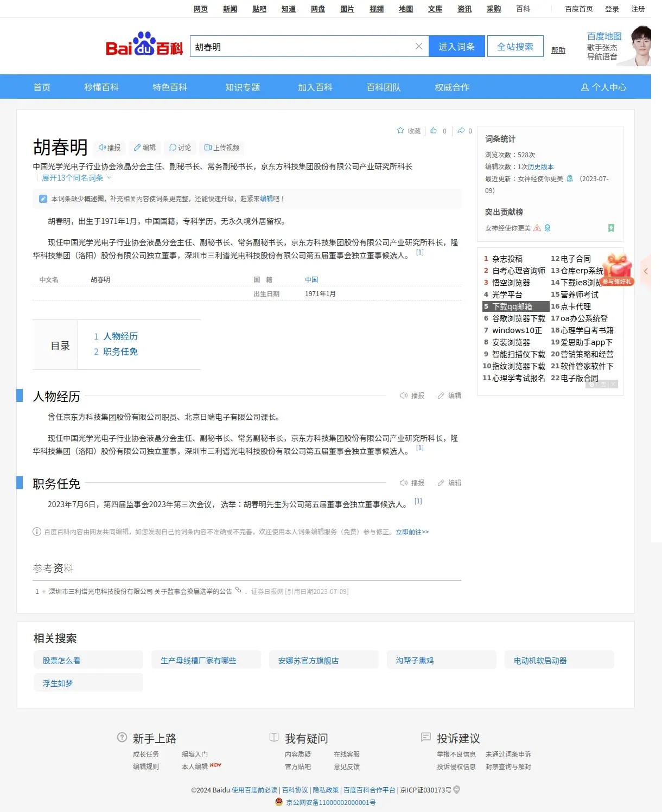Screen dimensions: 662x812
Task: Click the 中国 nationality link
Action: tap(311, 280)
